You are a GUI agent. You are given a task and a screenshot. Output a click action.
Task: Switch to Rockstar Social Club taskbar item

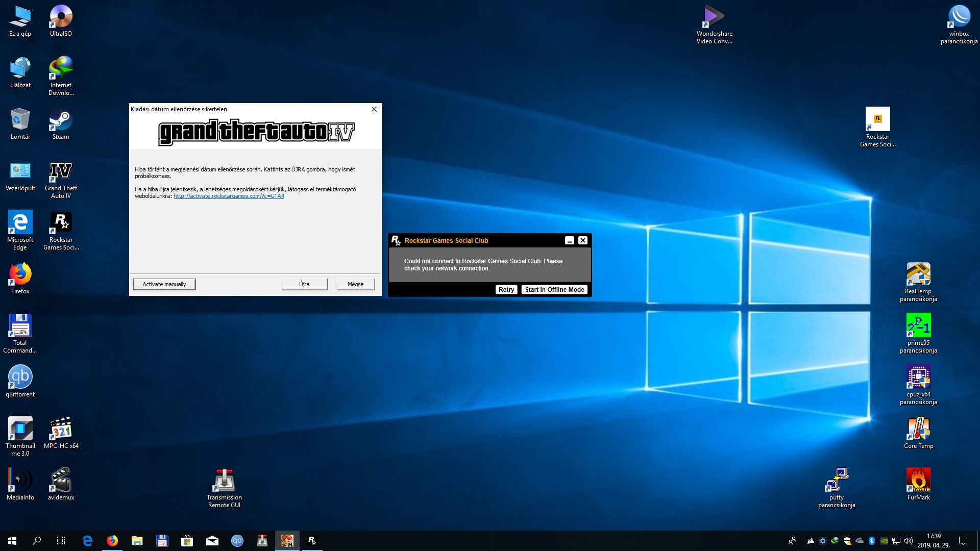(x=312, y=541)
